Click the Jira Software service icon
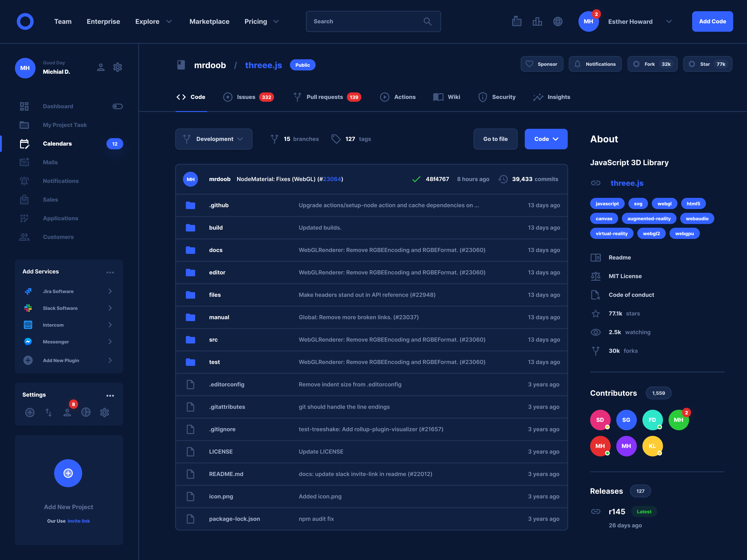 point(28,291)
